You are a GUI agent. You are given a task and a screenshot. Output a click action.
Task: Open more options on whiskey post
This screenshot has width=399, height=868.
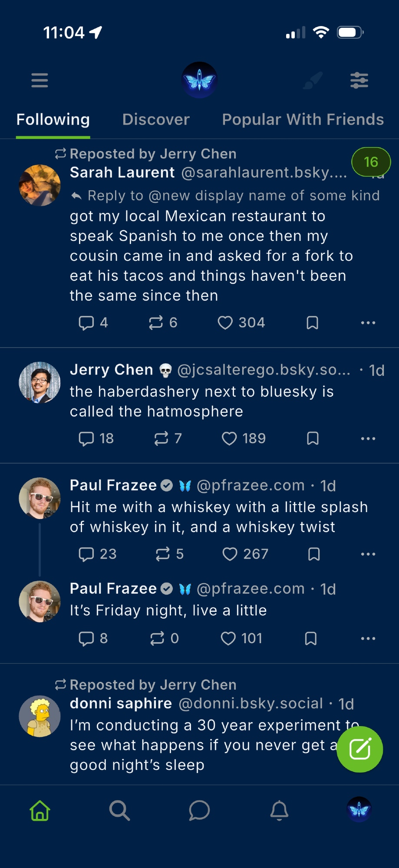pos(368,554)
